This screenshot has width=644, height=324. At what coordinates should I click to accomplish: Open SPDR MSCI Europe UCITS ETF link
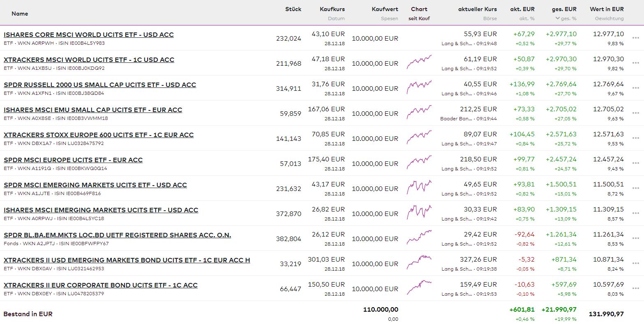point(73,160)
